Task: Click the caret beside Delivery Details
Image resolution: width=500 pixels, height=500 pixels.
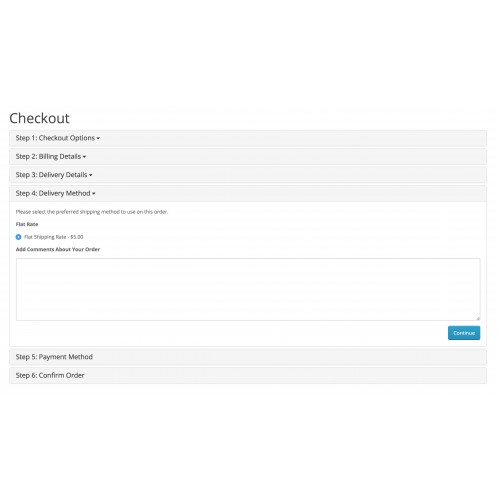Action: tap(91, 175)
